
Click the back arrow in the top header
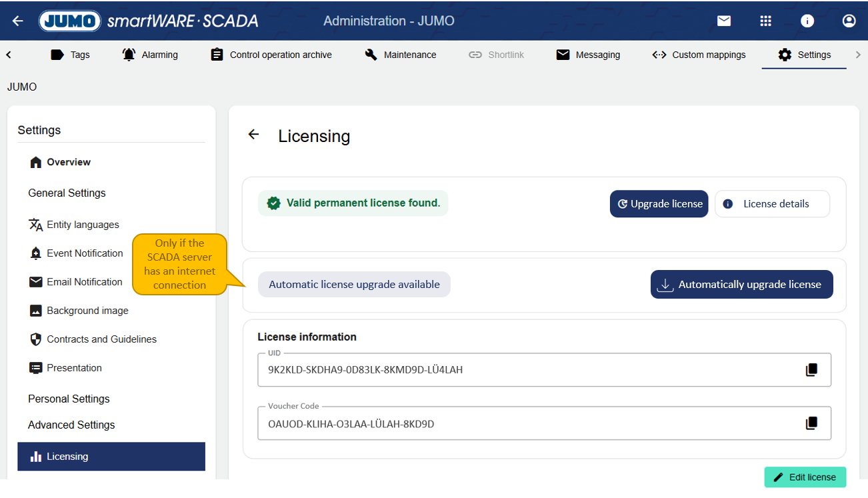pyautogui.click(x=18, y=21)
